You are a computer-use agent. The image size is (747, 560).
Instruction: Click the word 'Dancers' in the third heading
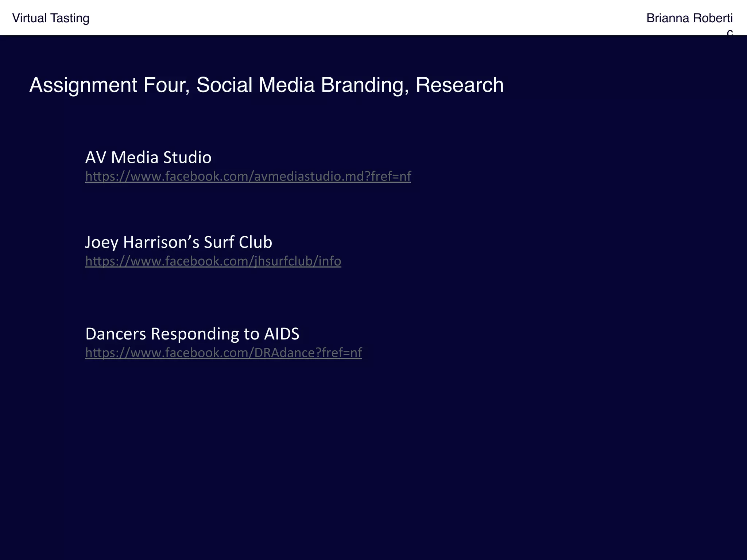pos(116,334)
